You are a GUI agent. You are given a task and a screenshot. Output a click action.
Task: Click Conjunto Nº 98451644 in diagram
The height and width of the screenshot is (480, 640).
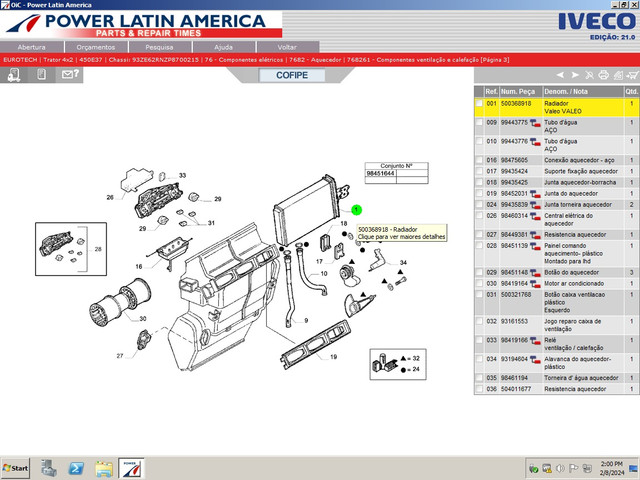pyautogui.click(x=380, y=173)
